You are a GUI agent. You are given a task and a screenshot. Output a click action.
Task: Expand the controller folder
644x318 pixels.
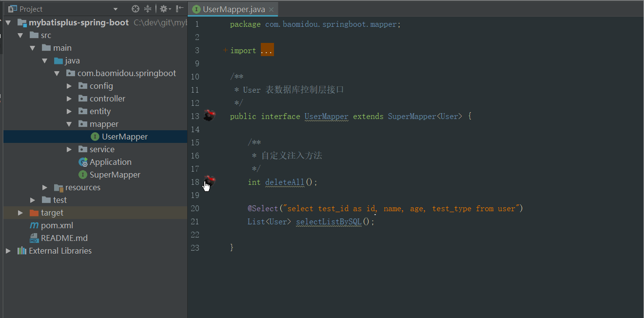click(69, 98)
